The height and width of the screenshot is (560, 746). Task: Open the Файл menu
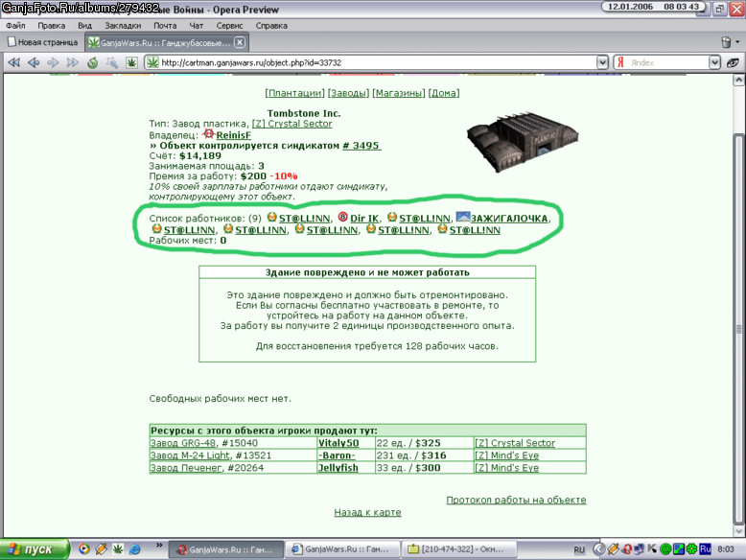(x=15, y=26)
